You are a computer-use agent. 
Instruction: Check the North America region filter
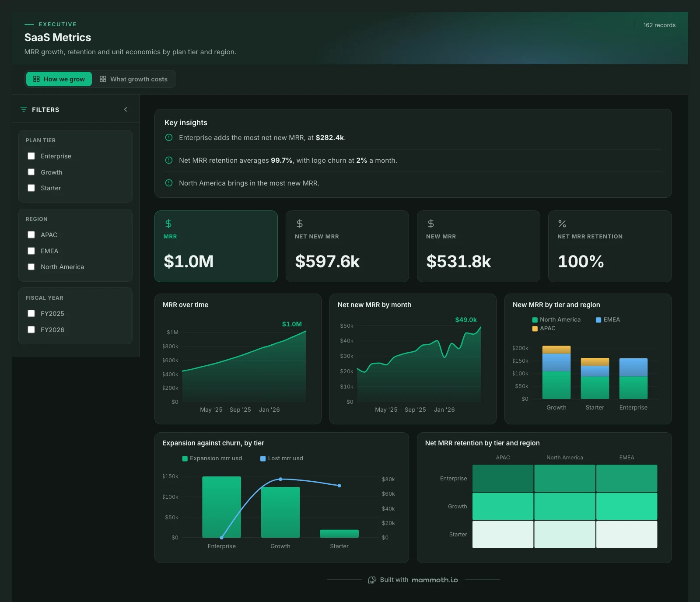point(31,267)
